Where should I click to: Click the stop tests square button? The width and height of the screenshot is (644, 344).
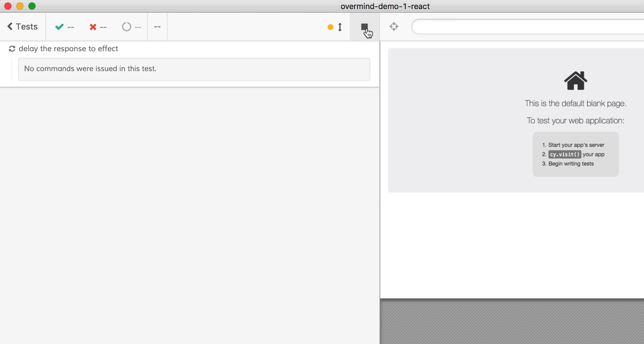(364, 27)
